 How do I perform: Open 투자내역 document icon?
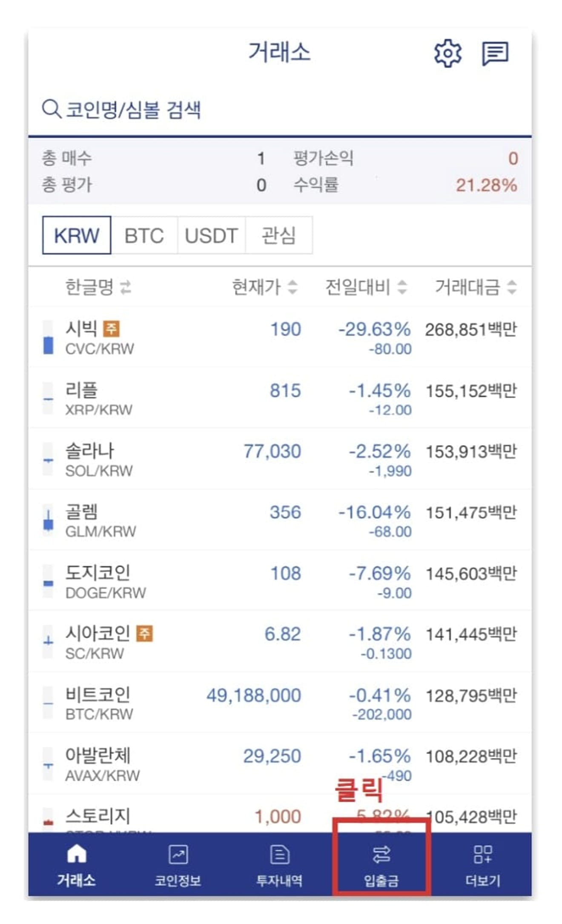(280, 854)
